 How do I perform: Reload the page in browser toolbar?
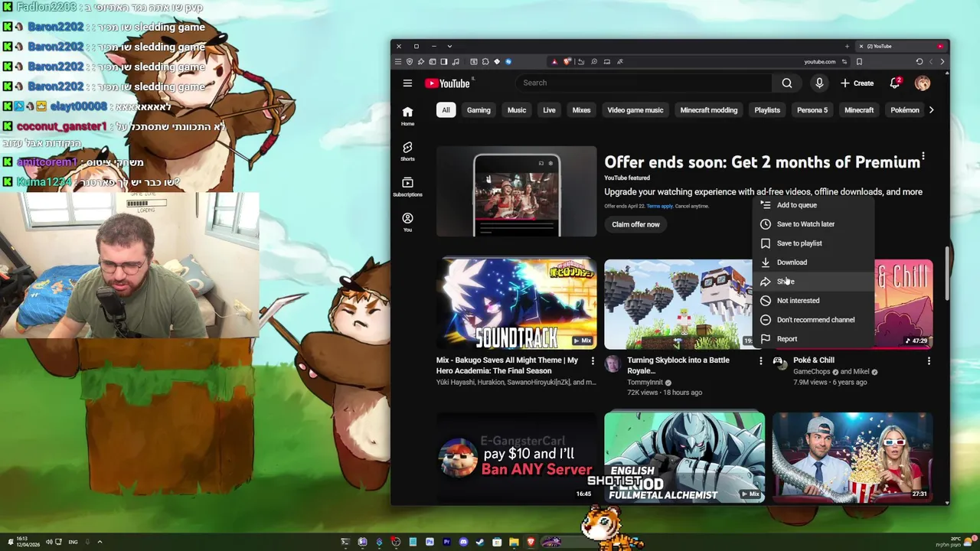pyautogui.click(x=919, y=61)
